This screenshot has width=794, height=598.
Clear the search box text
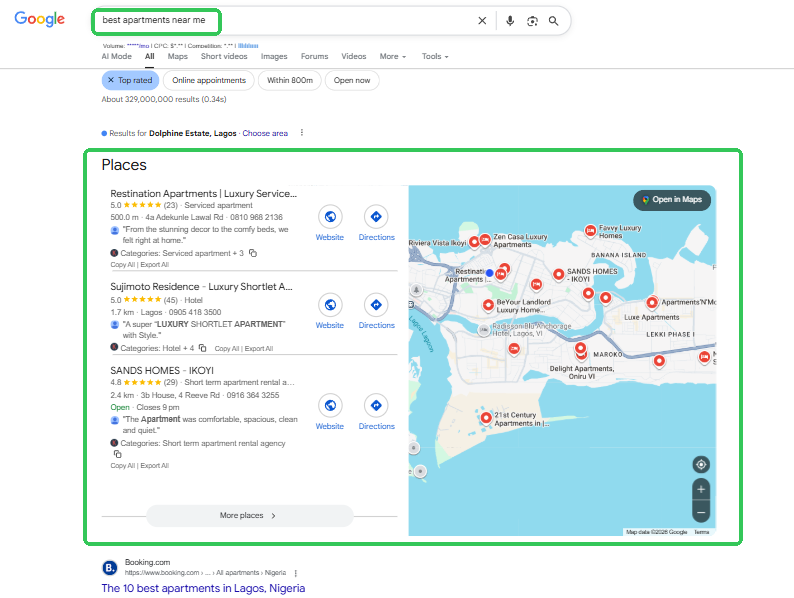(x=482, y=20)
